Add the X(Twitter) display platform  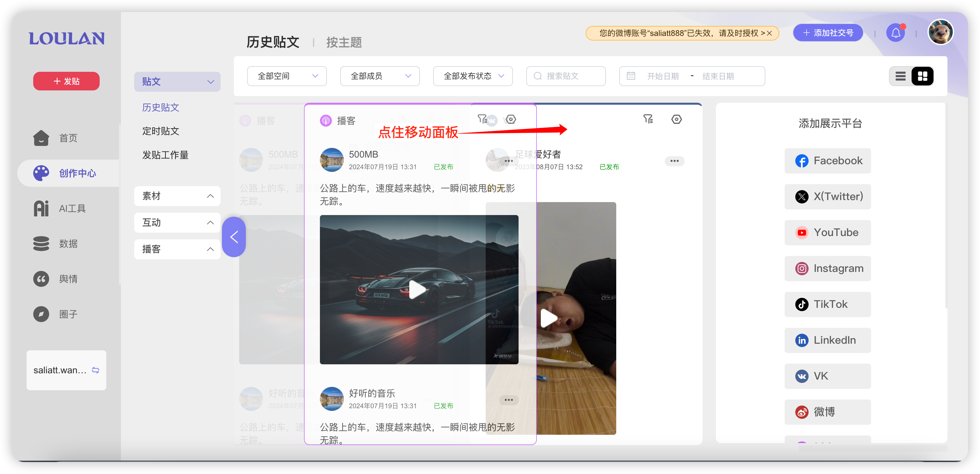(x=828, y=196)
